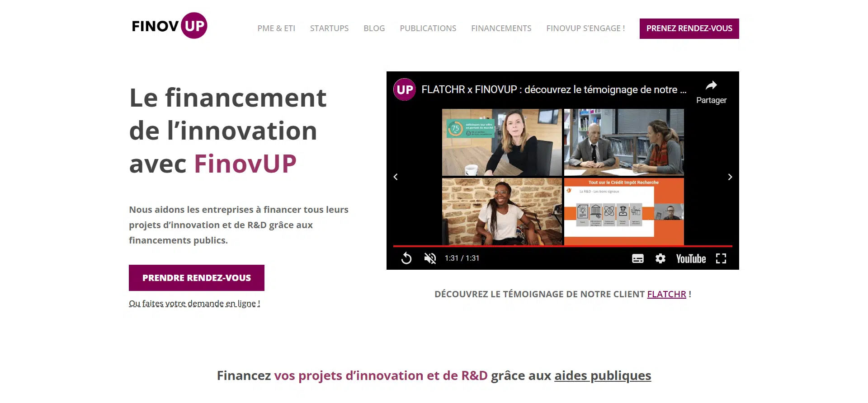
Task: Click the PRENDRE RENDEZ-VOUS button
Action: click(x=197, y=278)
